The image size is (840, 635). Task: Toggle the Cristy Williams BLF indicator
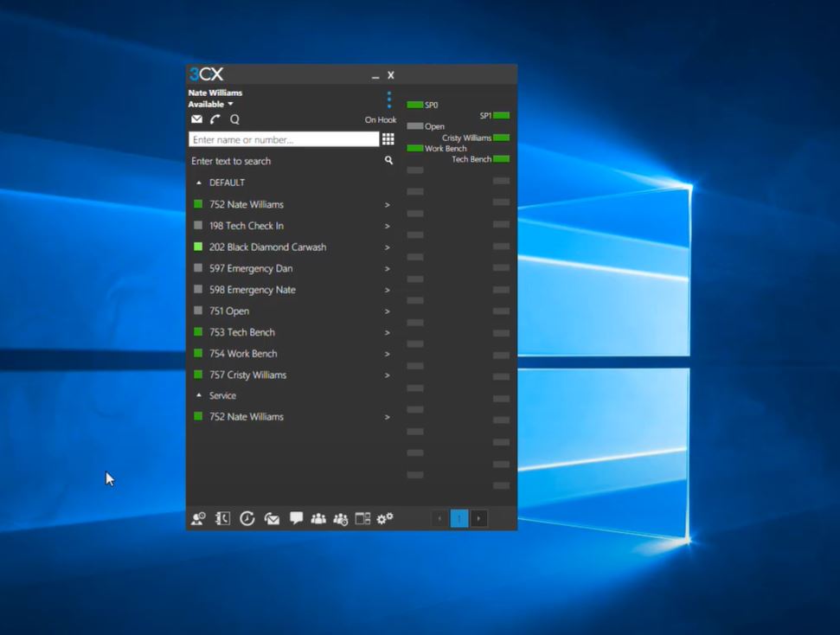click(501, 138)
